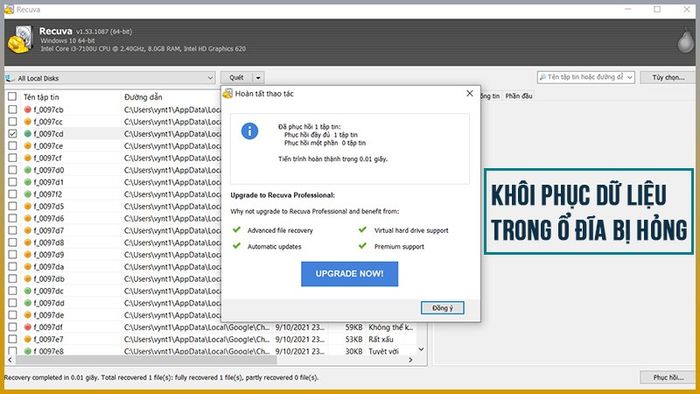Click the red status dot for f_0097cb
The height and width of the screenshot is (394, 700).
click(28, 109)
